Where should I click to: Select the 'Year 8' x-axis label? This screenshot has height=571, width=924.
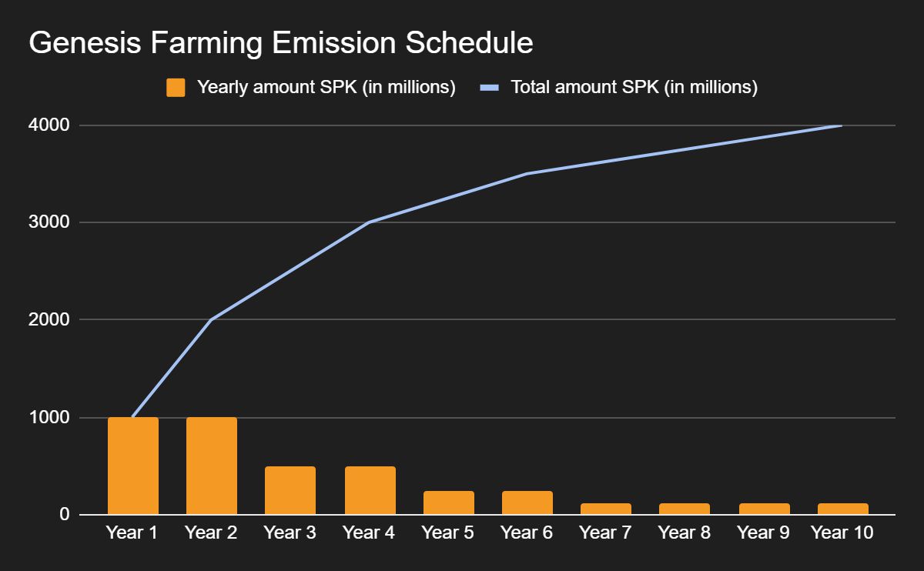[685, 533]
